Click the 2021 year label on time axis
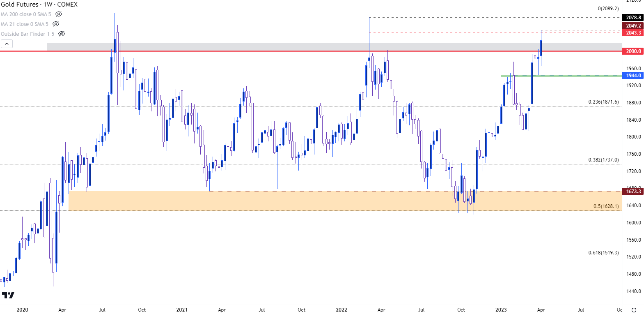 [182, 310]
